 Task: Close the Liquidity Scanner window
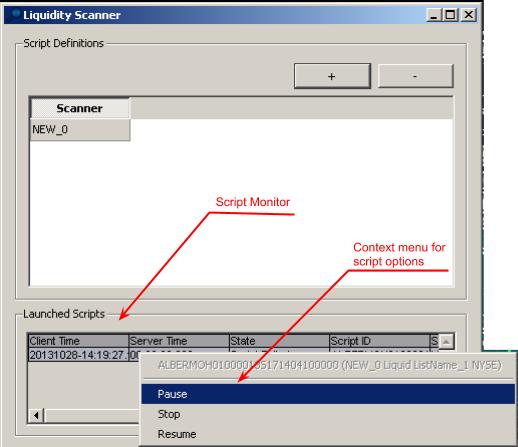pyautogui.click(x=469, y=15)
